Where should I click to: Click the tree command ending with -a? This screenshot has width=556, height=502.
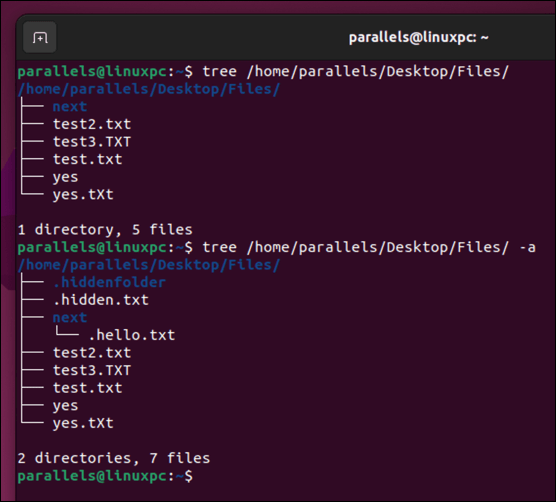(369, 247)
